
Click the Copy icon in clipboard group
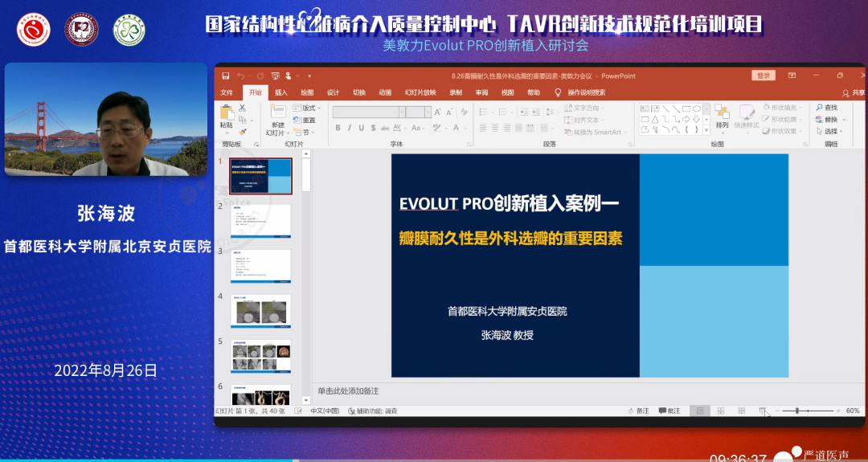(243, 120)
